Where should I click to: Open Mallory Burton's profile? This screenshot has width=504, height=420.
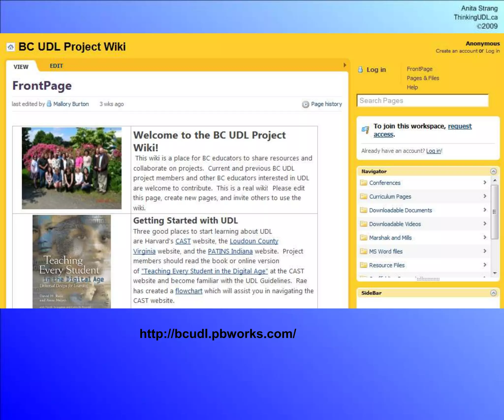coord(71,104)
